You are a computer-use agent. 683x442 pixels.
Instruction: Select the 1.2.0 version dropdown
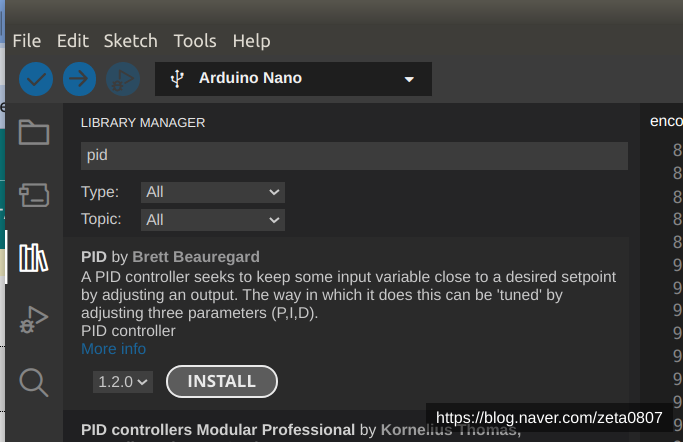click(x=124, y=381)
